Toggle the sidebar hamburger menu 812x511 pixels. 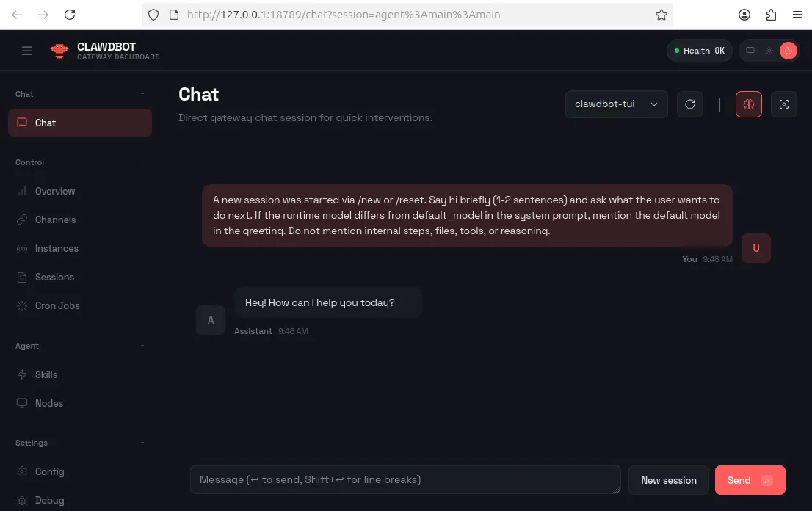tap(27, 51)
